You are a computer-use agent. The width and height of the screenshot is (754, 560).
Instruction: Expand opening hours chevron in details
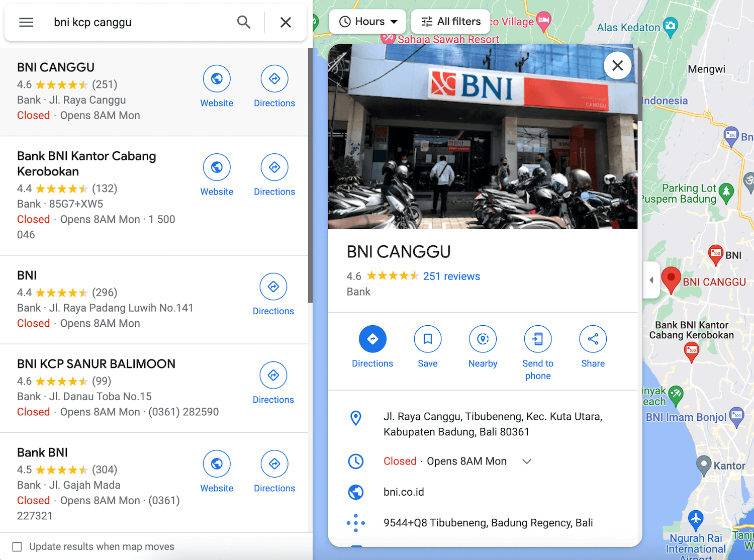tap(527, 461)
